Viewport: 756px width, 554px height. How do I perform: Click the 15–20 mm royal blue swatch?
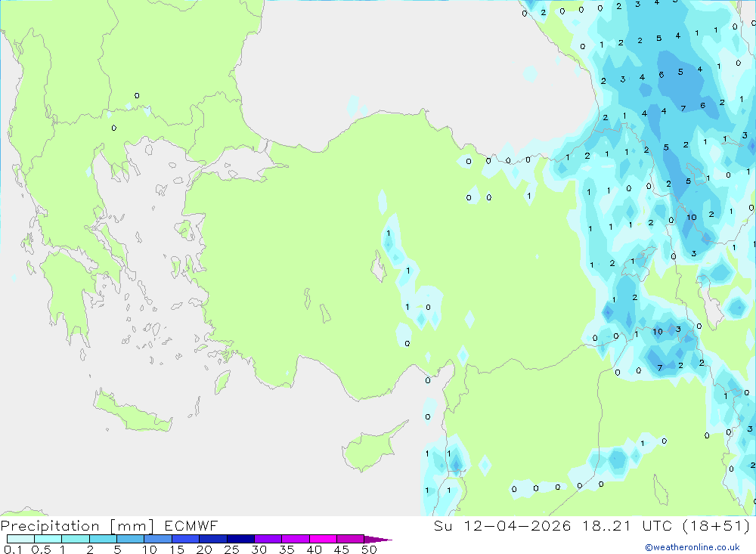(x=186, y=539)
